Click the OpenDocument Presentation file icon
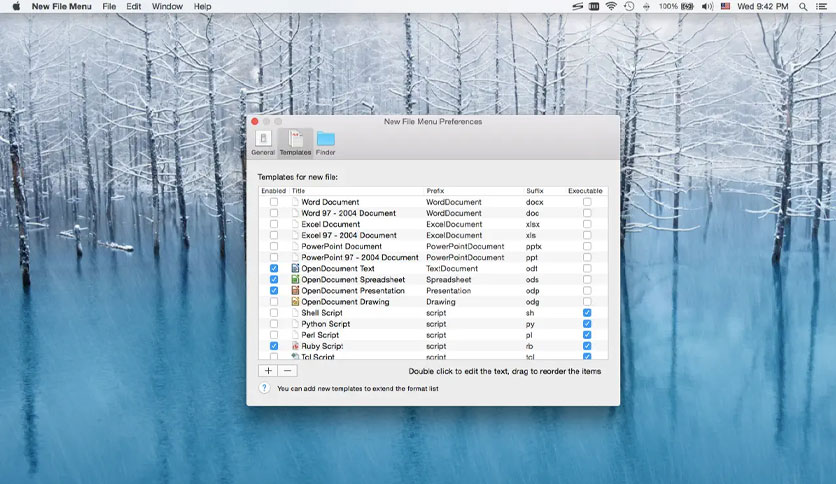Screen dimensions: 836x484 point(295,291)
